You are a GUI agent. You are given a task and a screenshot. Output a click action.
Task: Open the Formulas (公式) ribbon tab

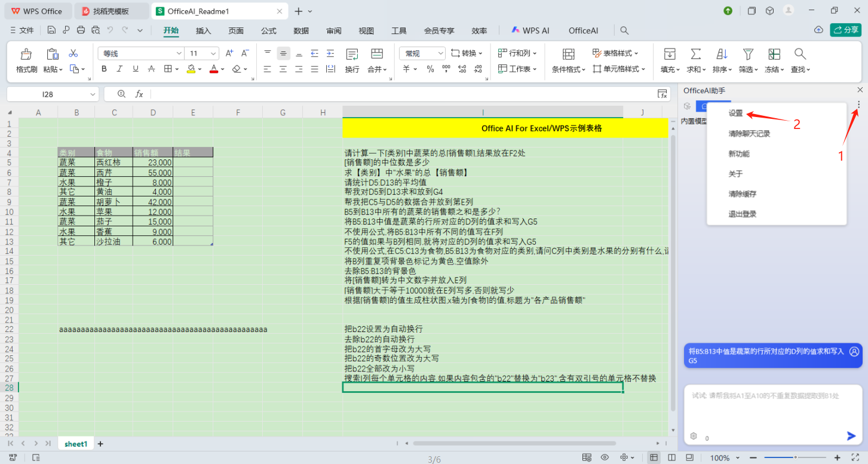click(x=269, y=30)
